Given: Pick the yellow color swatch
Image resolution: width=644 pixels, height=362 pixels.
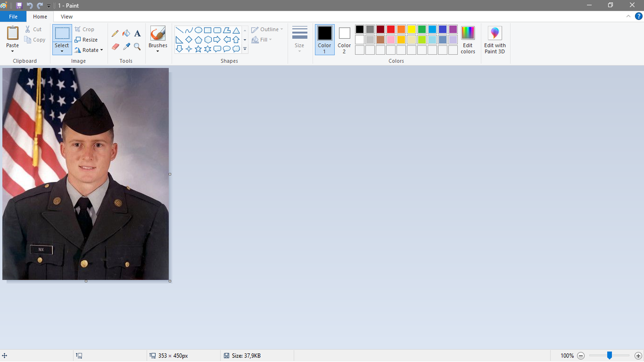Looking at the screenshot, I should click(412, 29).
